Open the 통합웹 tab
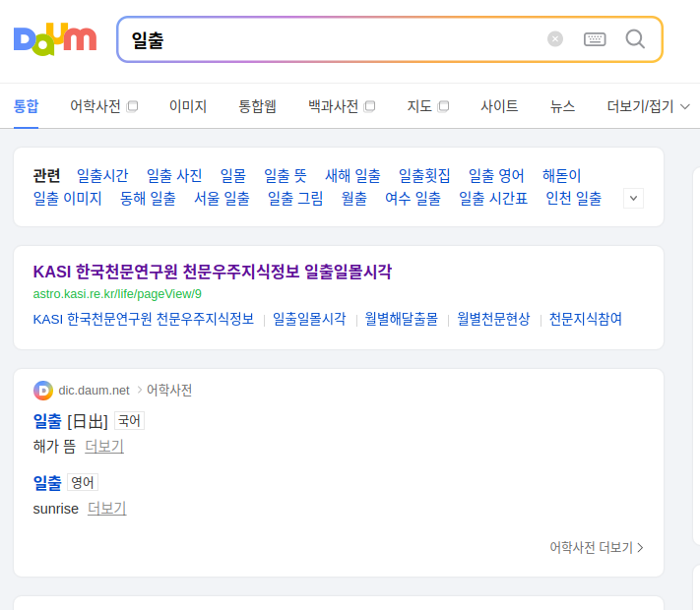This screenshot has width=700, height=610. [x=257, y=106]
